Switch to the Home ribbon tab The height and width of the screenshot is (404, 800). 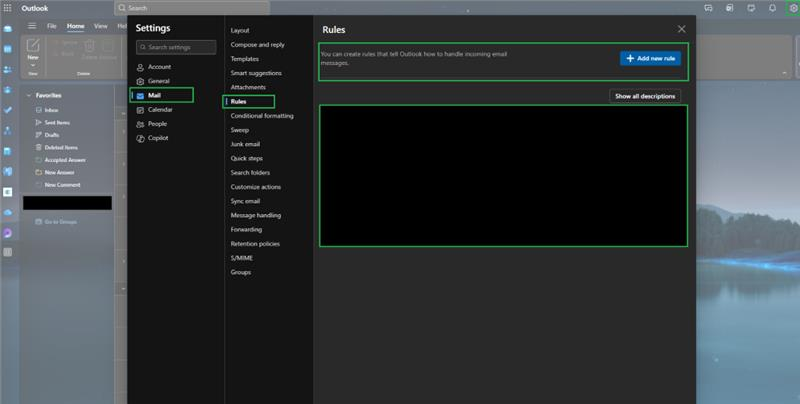pos(76,26)
